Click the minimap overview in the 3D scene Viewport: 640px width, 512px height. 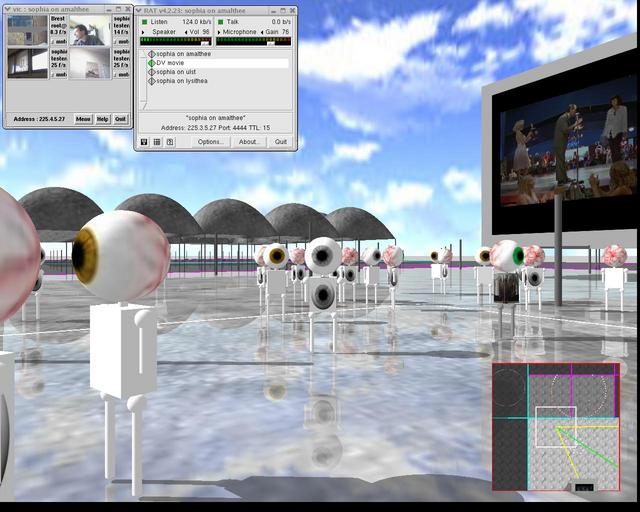[x=555, y=426]
